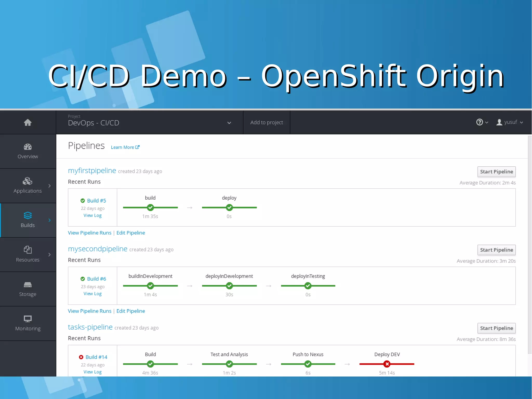Start Pipeline for myfirstpipeline
Viewport: 532px width, 399px height.
click(x=496, y=172)
